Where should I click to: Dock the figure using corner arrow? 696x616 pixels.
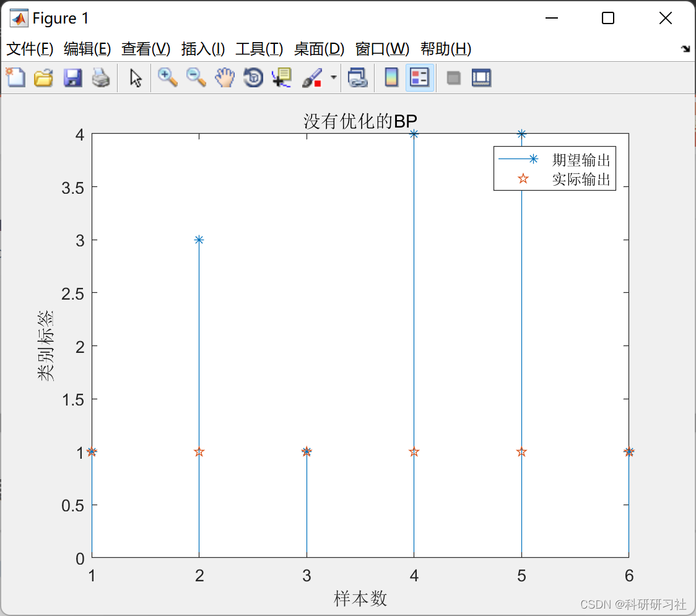[x=685, y=48]
